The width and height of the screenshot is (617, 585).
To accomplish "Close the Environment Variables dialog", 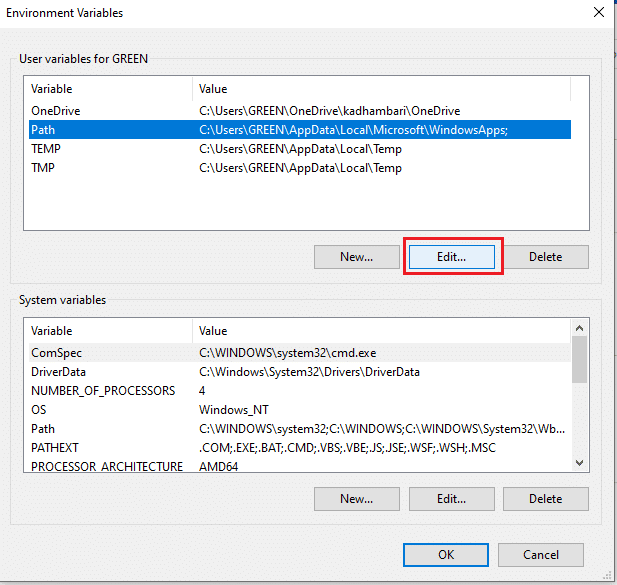I will pos(599,13).
